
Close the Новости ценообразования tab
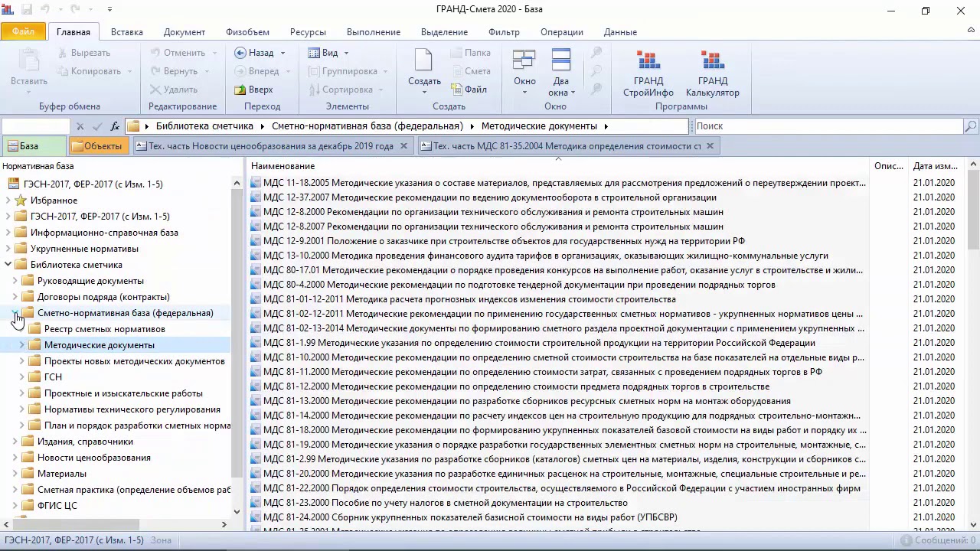[403, 146]
